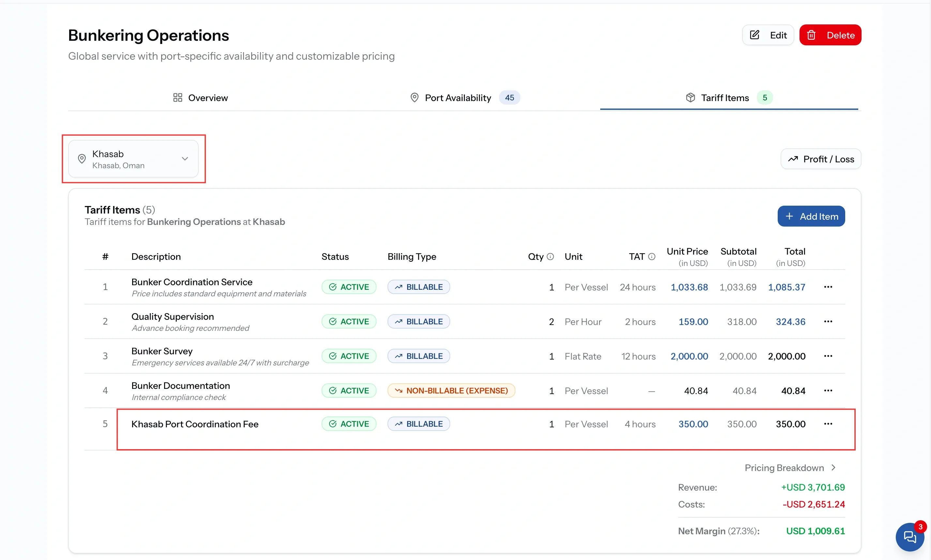931x560 pixels.
Task: Click the ACTIVE badge for Bunker Coordination Service
Action: (x=349, y=287)
